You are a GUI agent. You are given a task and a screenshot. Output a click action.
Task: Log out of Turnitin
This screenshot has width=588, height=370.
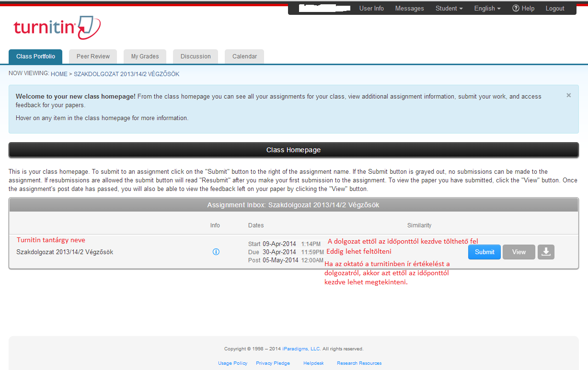(555, 9)
